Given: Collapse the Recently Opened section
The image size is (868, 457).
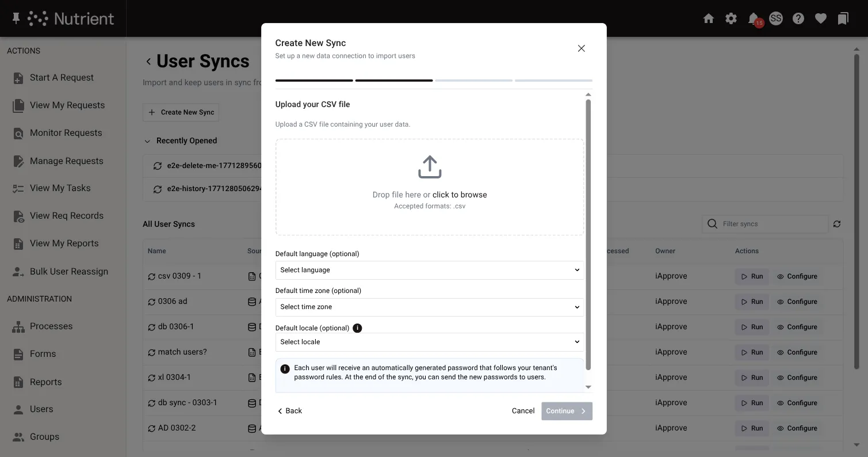Looking at the screenshot, I should 148,141.
